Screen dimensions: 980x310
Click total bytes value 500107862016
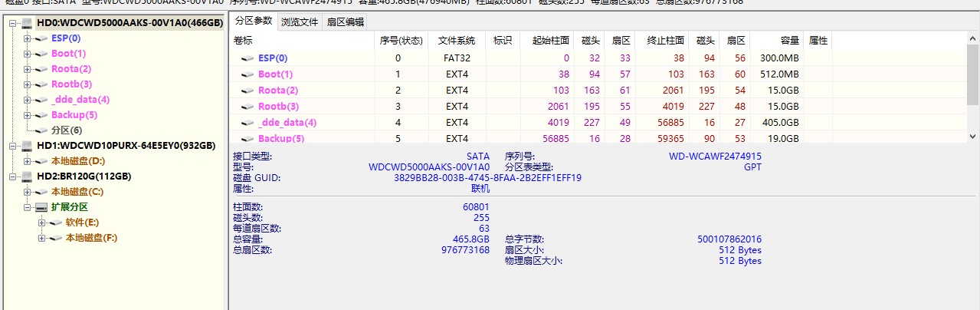coord(729,239)
